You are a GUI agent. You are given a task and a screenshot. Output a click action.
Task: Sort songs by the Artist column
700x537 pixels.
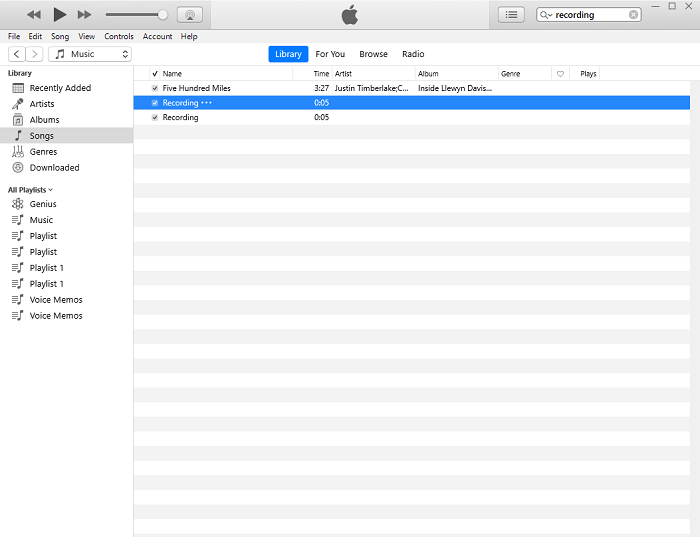pyautogui.click(x=344, y=74)
